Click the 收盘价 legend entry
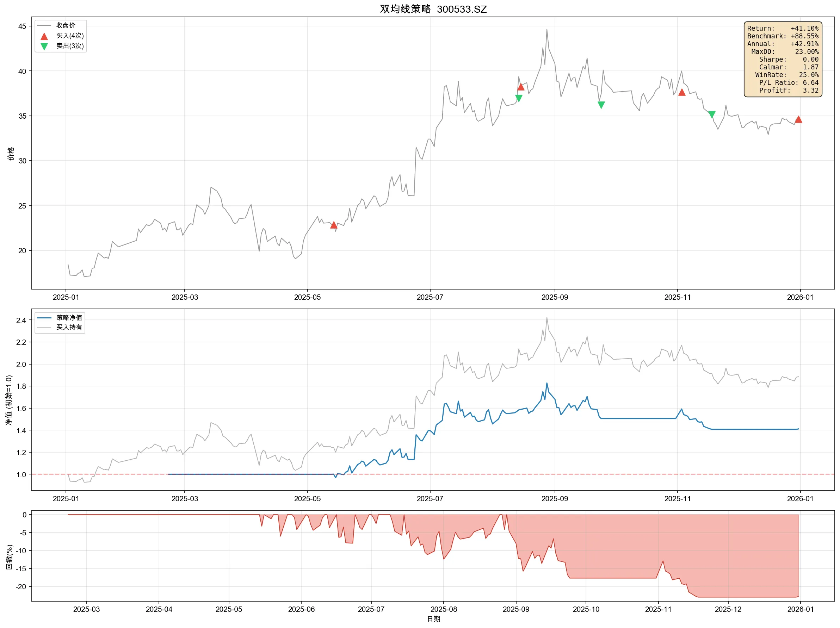Screen dimensions: 840x628 [65, 25]
